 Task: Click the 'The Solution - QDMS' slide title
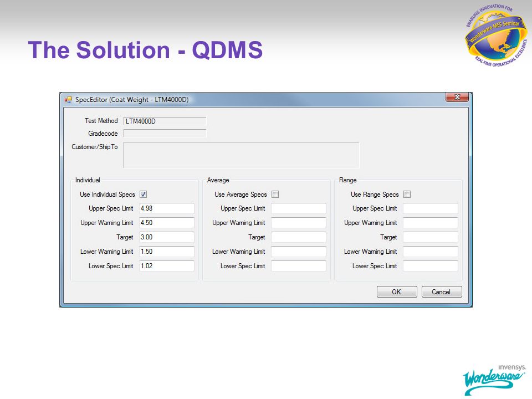[x=145, y=50]
